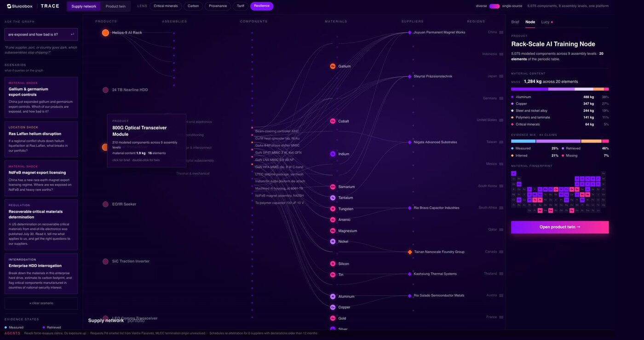This screenshot has height=340, width=644.
Task: Click the material content mass bar
Action: tap(560, 89)
